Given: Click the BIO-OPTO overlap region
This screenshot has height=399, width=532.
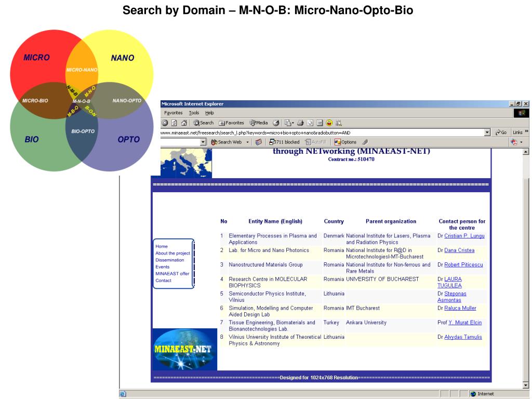Looking at the screenshot, I should pos(83,131).
